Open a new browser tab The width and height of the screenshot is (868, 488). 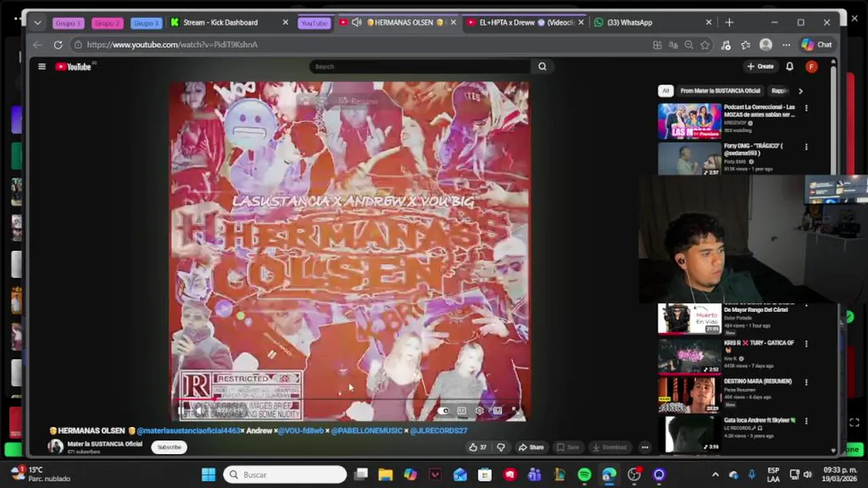(x=729, y=22)
